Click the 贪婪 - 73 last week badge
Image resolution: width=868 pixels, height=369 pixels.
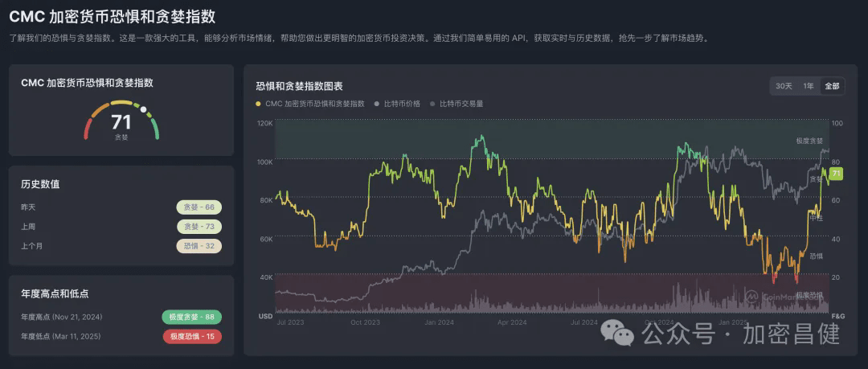(x=199, y=227)
